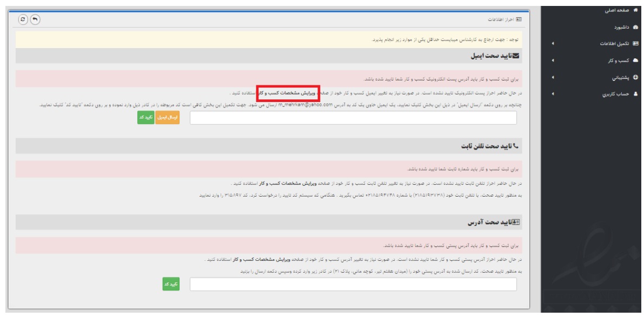Viewport: 644px width, 317px height.
Task: Focus the address verification code input field
Action: tap(354, 284)
